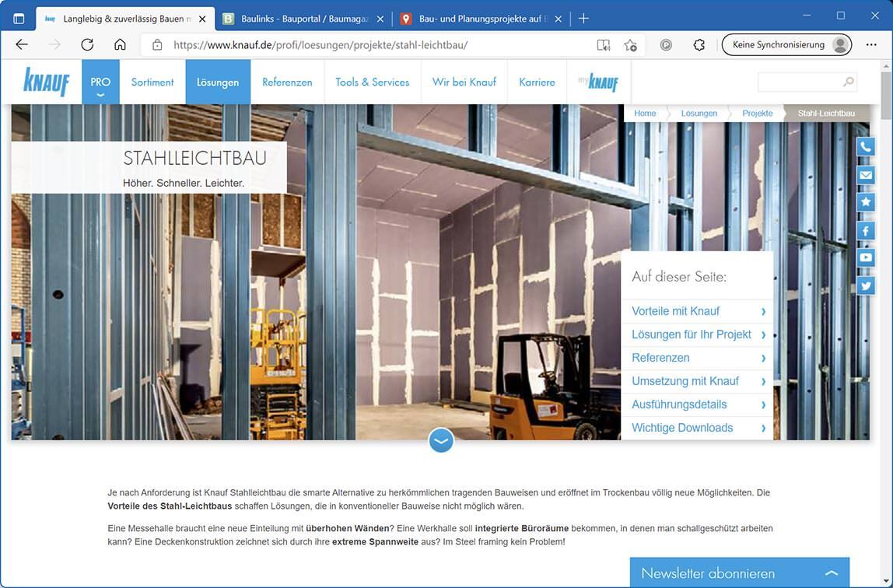Image resolution: width=893 pixels, height=588 pixels.
Task: Open email contact from side bar
Action: pos(866,175)
